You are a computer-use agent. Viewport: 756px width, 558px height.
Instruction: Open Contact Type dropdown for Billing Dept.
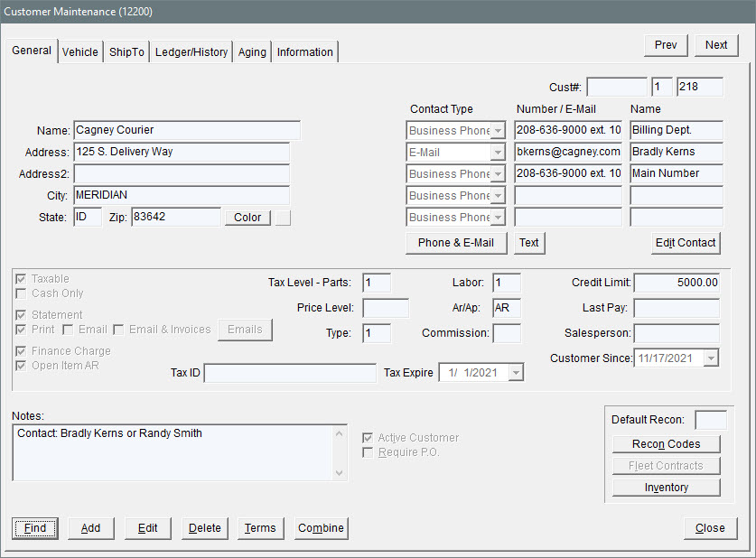point(498,131)
